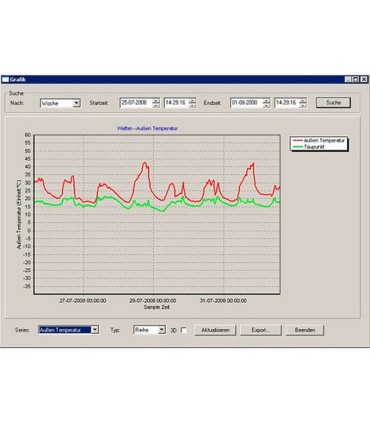This screenshot has height=423, width=370.
Task: Increase the Endzeit time with up arrow
Action: coord(303,100)
